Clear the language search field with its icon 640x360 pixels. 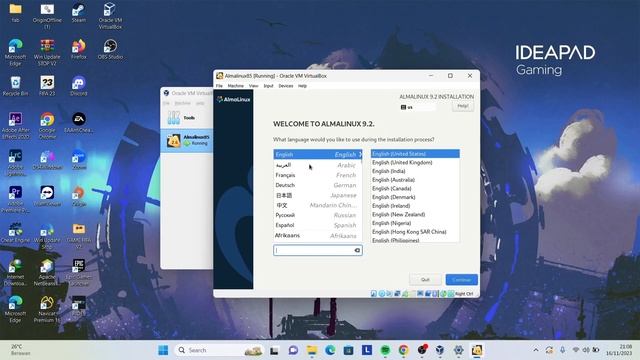pyautogui.click(x=357, y=250)
